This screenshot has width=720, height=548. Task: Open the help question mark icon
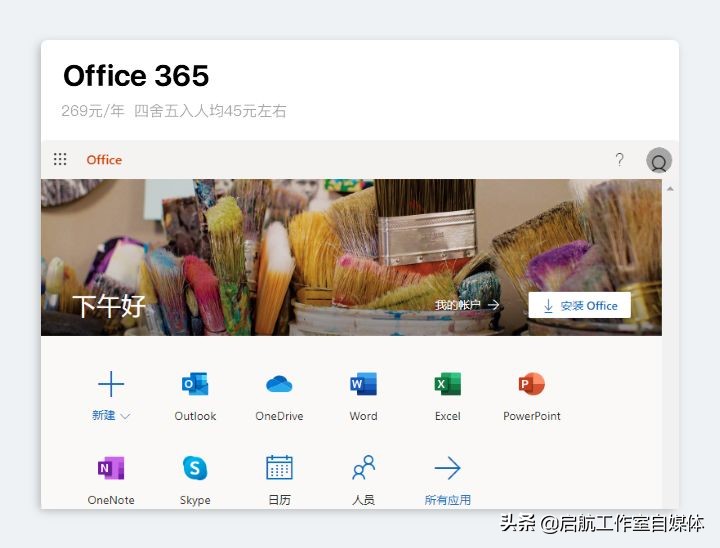click(619, 159)
